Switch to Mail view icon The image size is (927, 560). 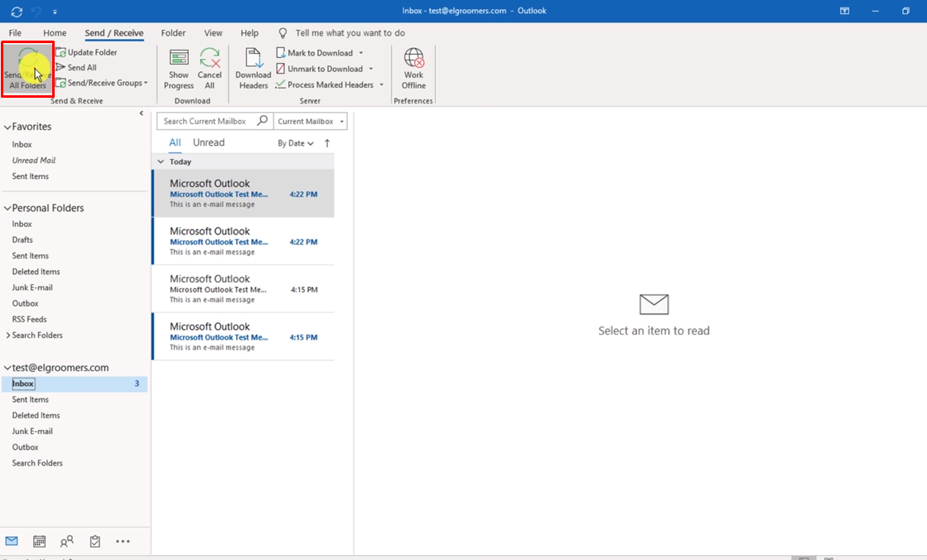12,541
